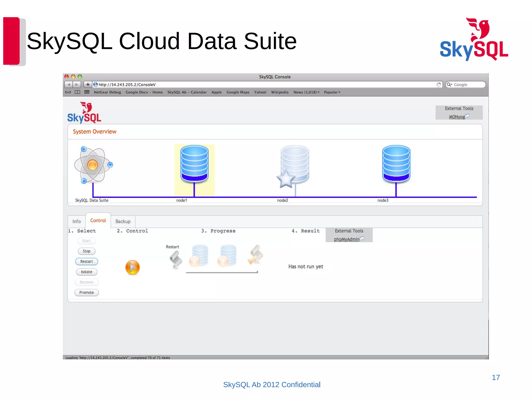The image size is (532, 399).
Task: Click the plus add-bookmark button
Action: pyautogui.click(x=88, y=84)
